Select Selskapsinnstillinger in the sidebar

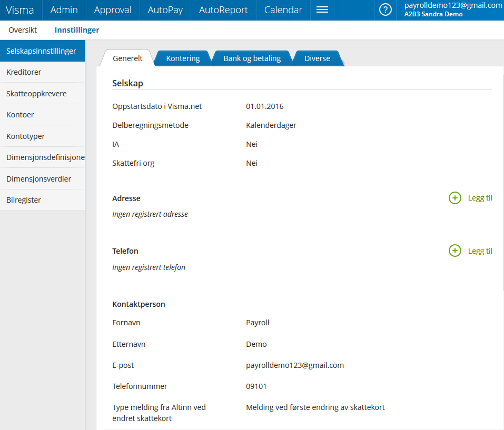click(x=43, y=51)
